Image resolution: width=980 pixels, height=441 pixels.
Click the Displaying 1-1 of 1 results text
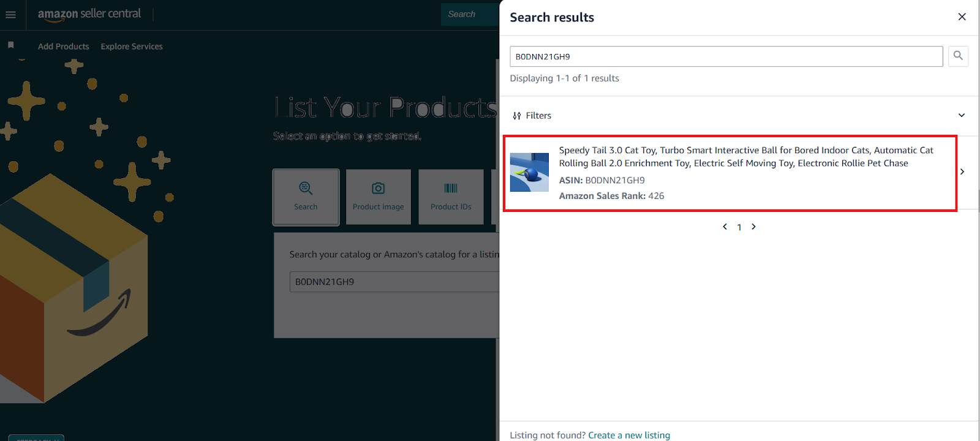tap(564, 78)
